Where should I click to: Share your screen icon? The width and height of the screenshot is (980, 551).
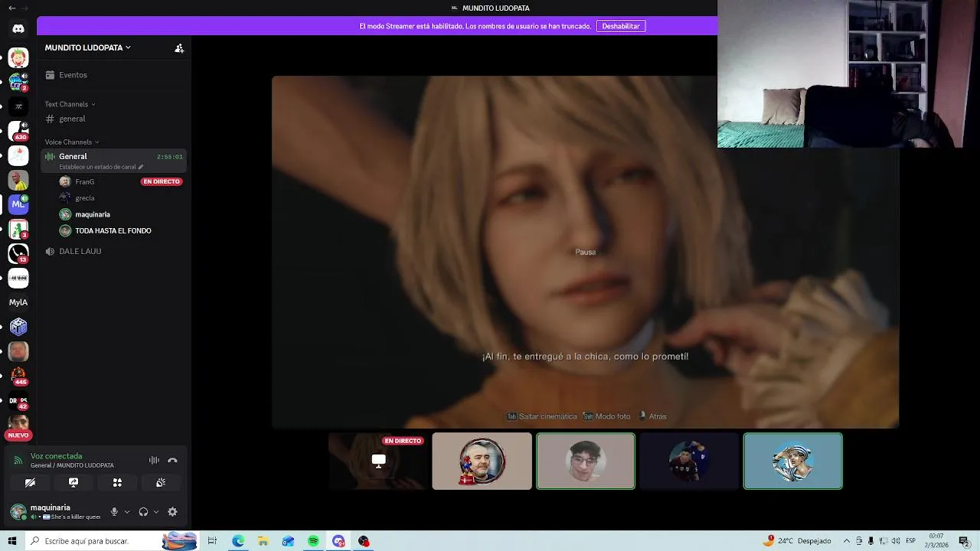(x=73, y=483)
